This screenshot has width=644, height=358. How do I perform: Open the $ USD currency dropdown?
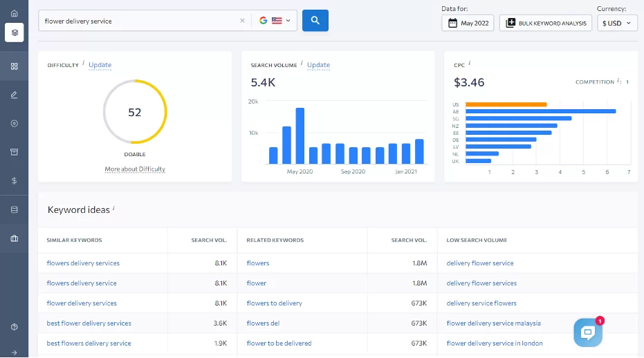(617, 23)
